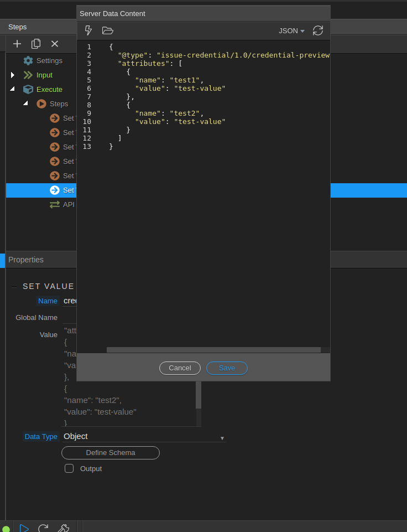Click the X icon to delete step
This screenshot has width=407, height=532.
(55, 44)
